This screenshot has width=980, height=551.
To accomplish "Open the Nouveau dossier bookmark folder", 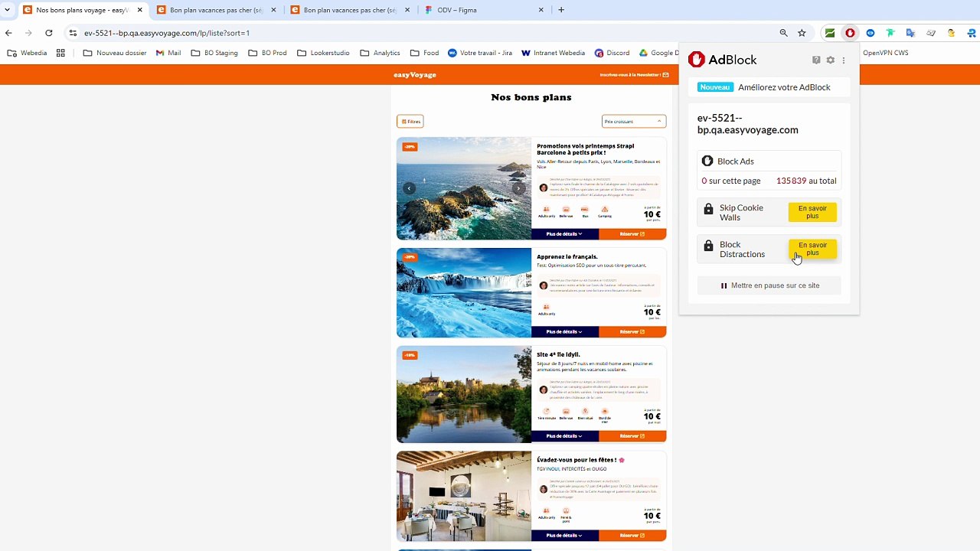I will 115,53.
